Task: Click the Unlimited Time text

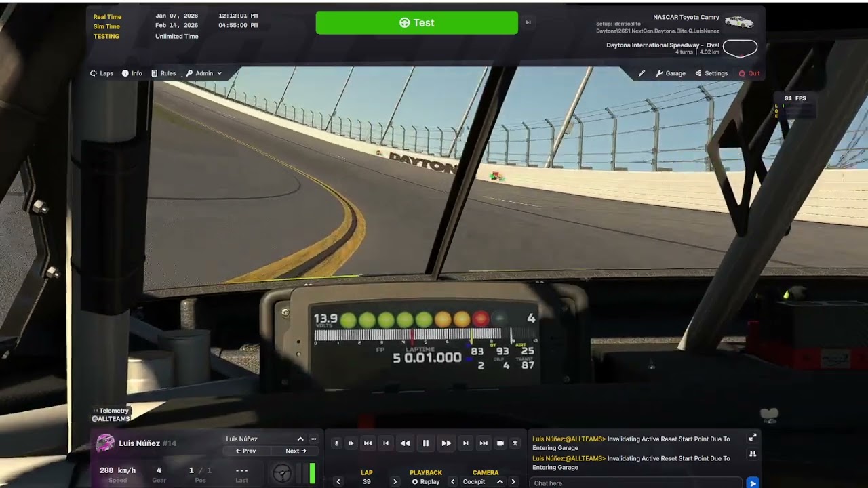Action: [x=177, y=36]
